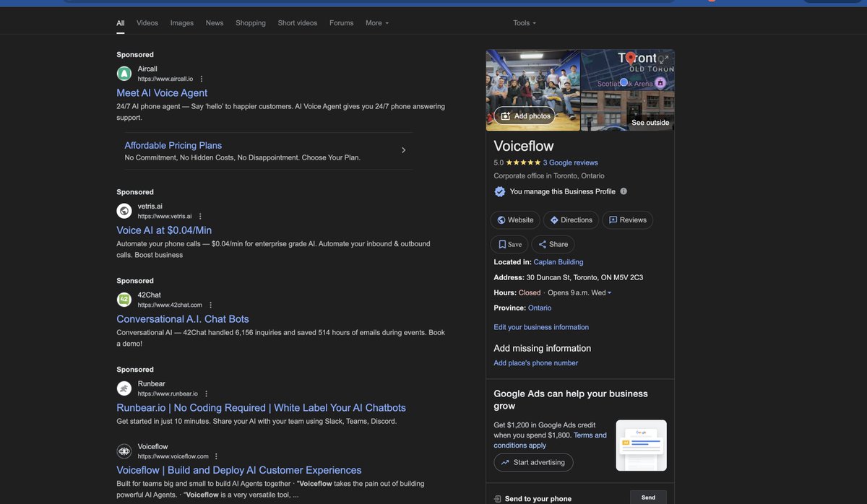867x504 pixels.
Task: Open Voice AI at $0.04/Min ad
Action: [164, 230]
